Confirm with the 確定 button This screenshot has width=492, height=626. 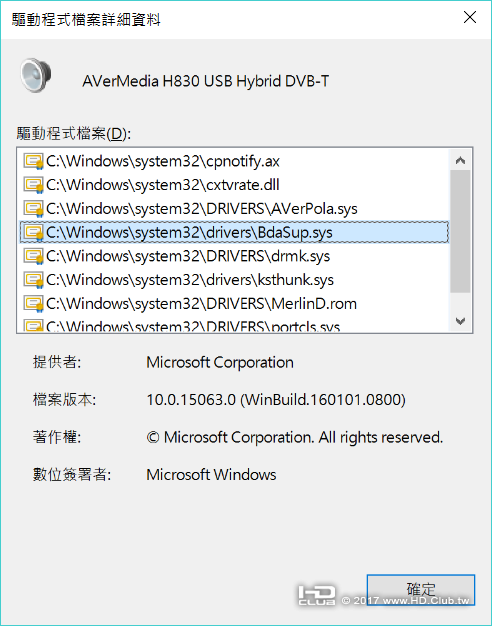coord(421,590)
